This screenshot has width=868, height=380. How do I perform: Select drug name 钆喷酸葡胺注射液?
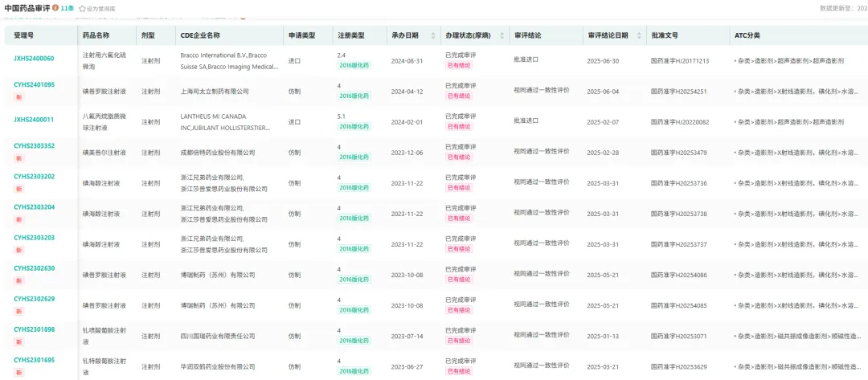pos(104,336)
